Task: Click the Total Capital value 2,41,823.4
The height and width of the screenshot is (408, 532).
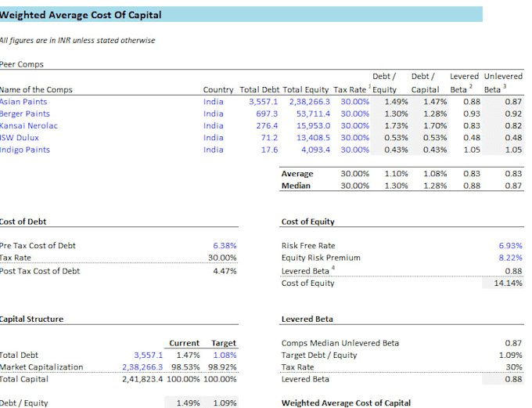Action: (x=142, y=379)
